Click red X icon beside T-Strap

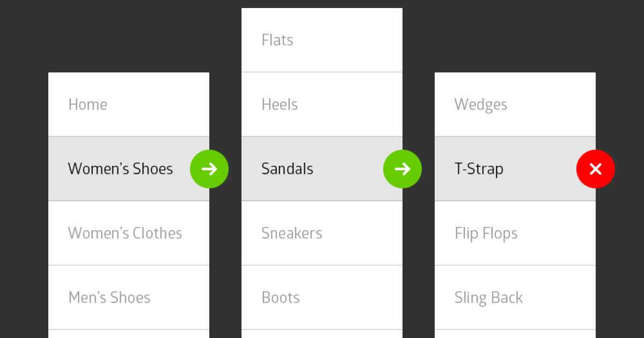tap(596, 169)
